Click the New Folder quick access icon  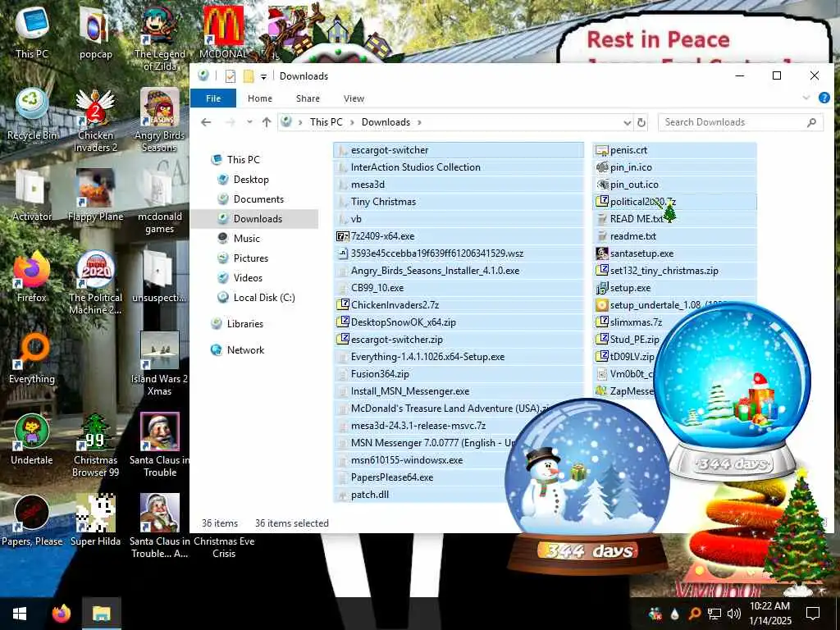pyautogui.click(x=248, y=76)
